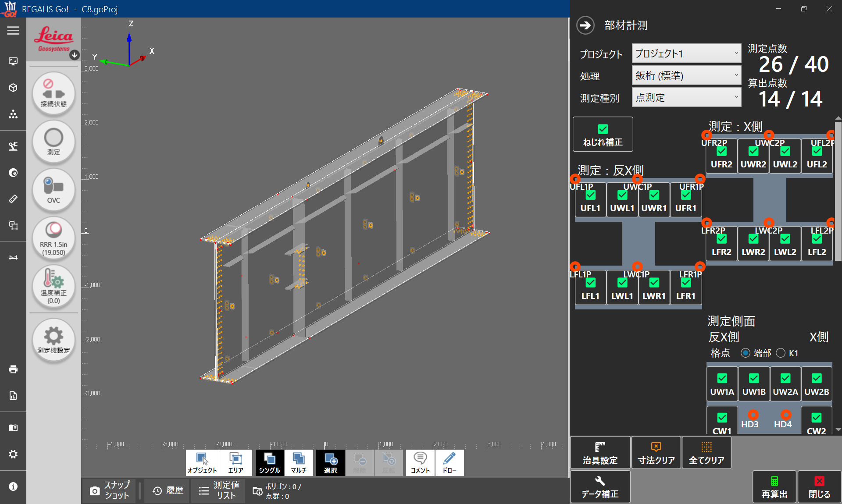Select the エリア area selection tool

(235, 462)
